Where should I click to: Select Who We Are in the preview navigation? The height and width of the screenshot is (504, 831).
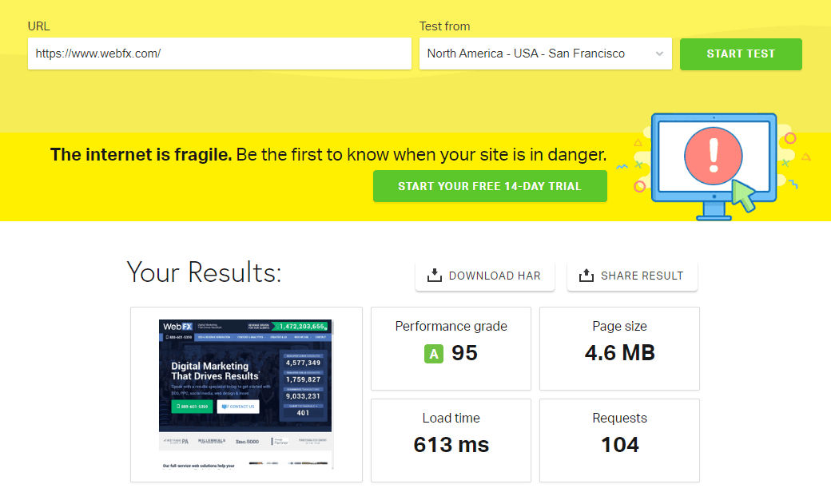[302, 337]
